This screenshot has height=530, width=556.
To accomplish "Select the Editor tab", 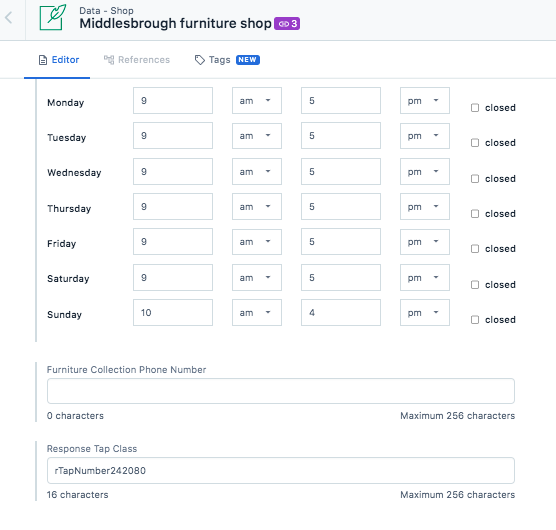I will [x=59, y=60].
